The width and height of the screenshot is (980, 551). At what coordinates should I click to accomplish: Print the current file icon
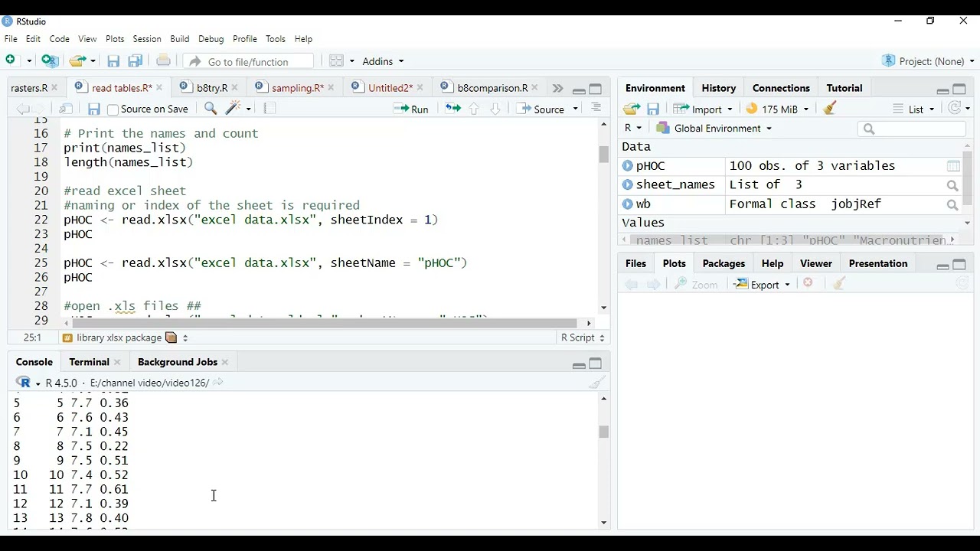point(163,60)
